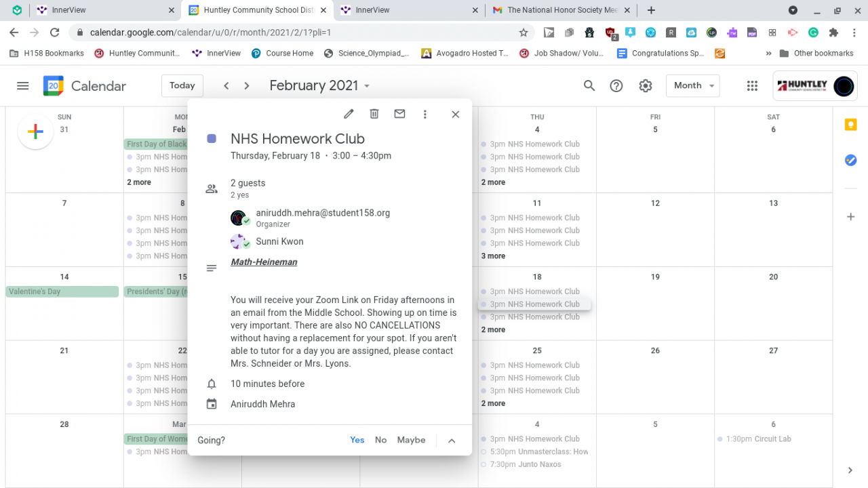Open Google Keep in the side panel
This screenshot has width=868, height=488.
[x=850, y=125]
